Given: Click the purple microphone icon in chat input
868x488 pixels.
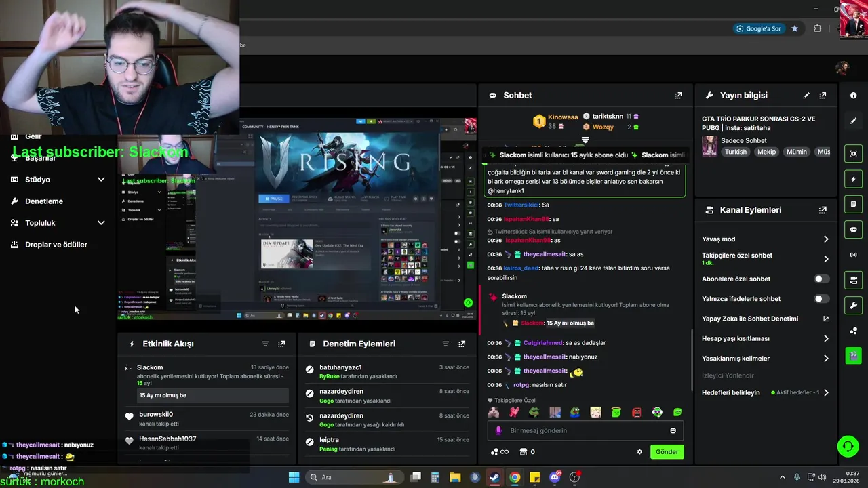Looking at the screenshot, I should coord(498,430).
